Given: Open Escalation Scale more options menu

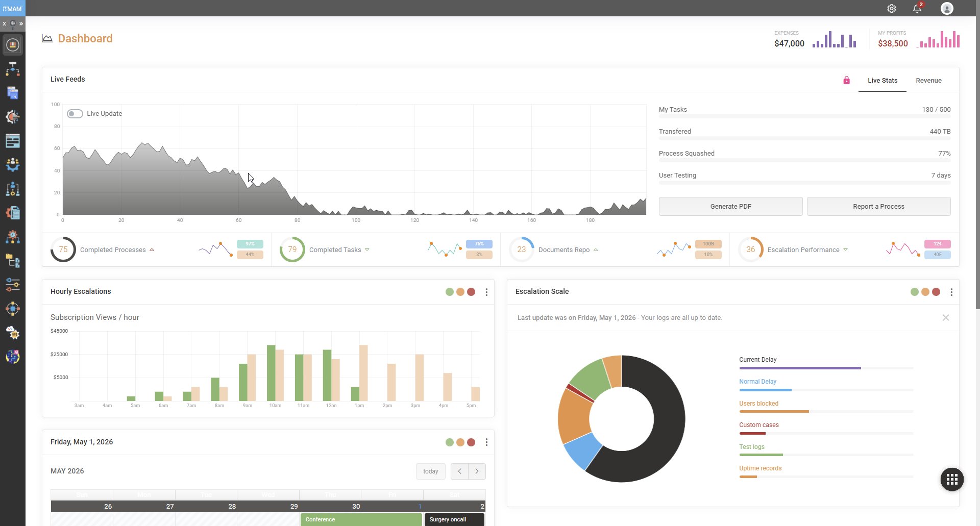Looking at the screenshot, I should pos(951,292).
